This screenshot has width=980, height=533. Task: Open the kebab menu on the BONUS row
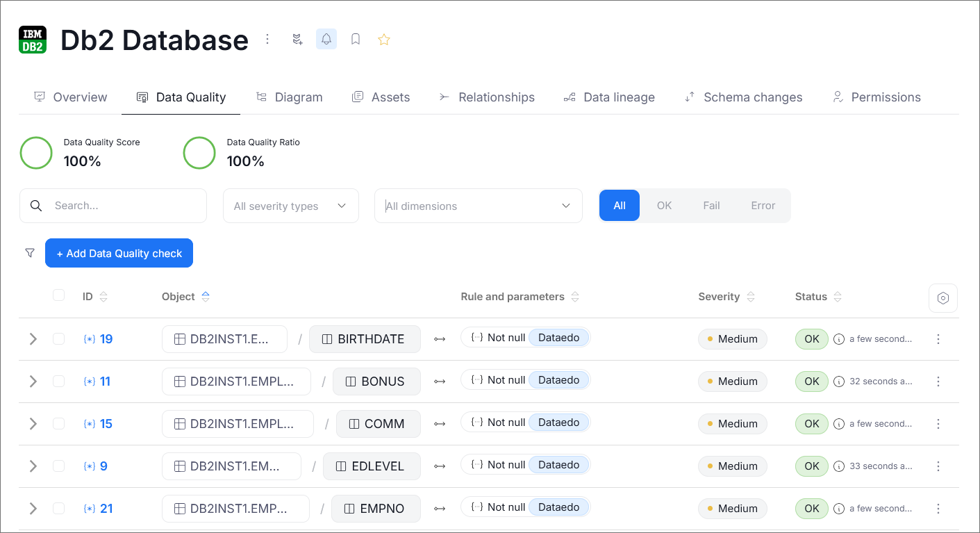938,381
